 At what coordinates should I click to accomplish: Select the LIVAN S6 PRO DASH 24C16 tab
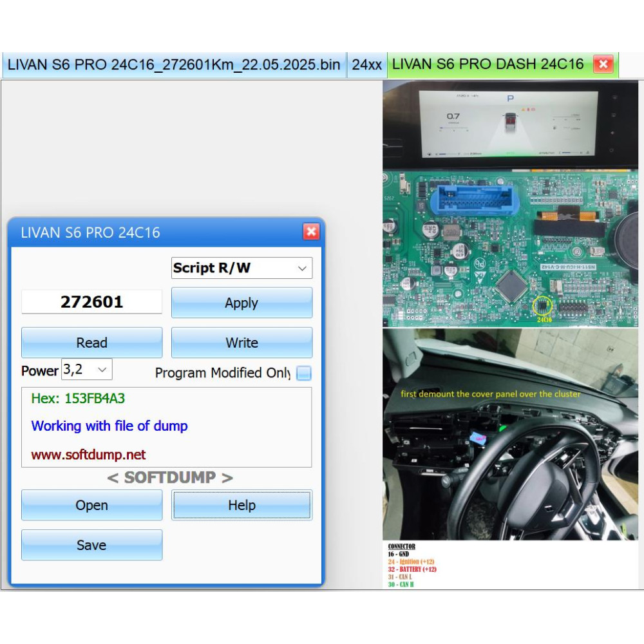(x=488, y=64)
